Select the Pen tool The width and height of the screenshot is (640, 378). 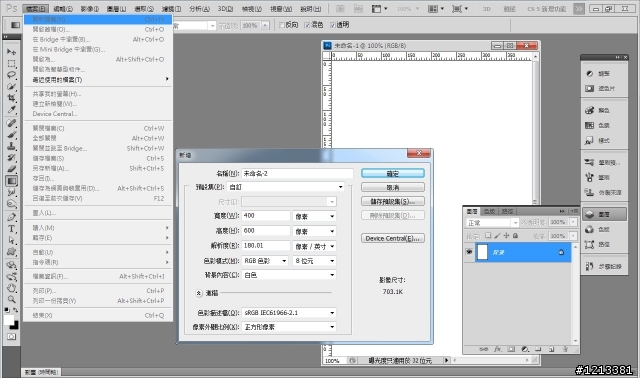(11, 217)
